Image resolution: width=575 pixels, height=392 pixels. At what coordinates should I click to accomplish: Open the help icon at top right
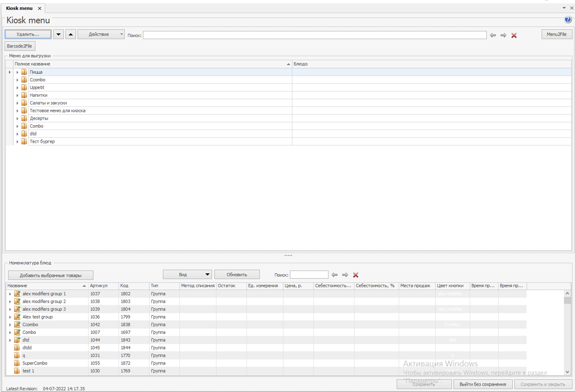567,19
